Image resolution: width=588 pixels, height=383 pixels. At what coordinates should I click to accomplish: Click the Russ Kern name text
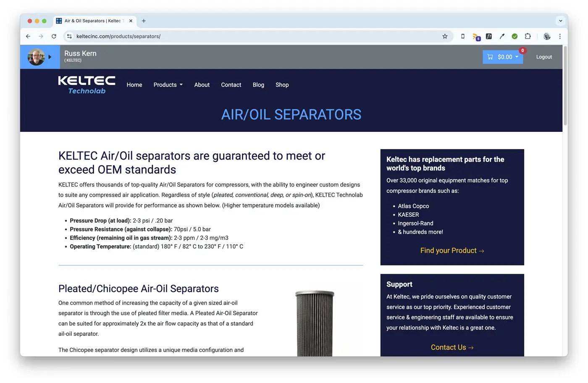coord(80,53)
